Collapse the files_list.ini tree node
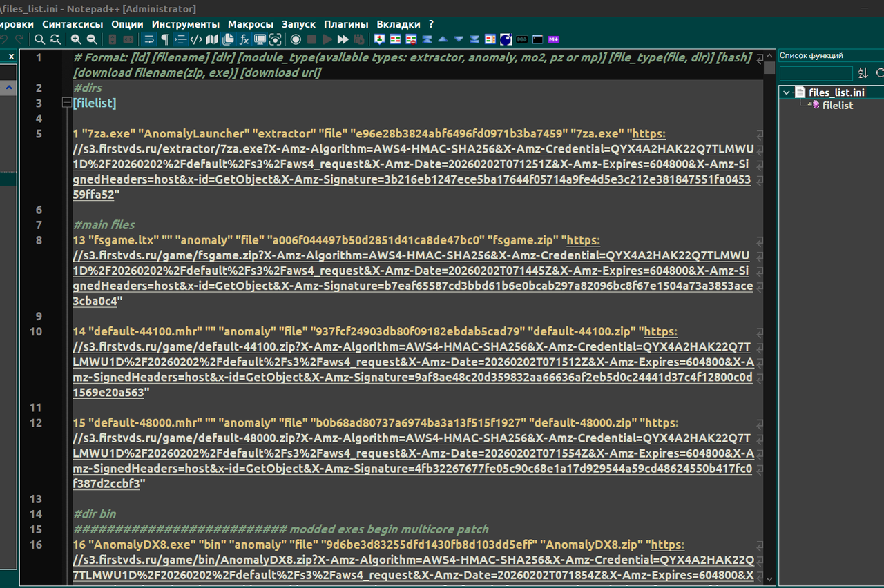Image resolution: width=884 pixels, height=588 pixels. tap(786, 92)
